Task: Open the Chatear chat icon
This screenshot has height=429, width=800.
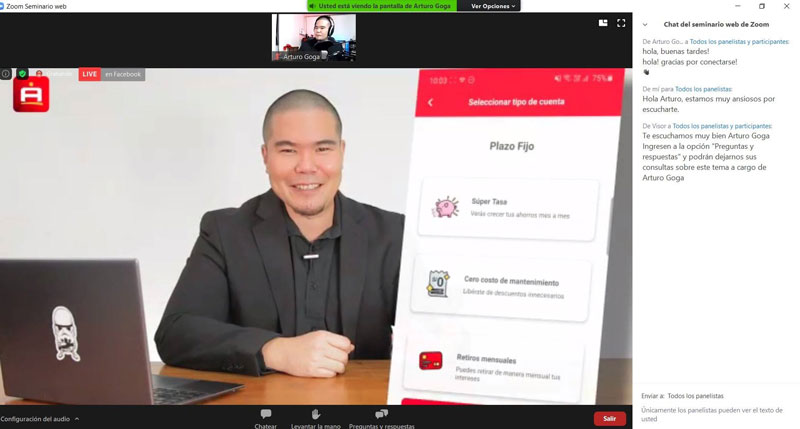Action: click(x=266, y=414)
